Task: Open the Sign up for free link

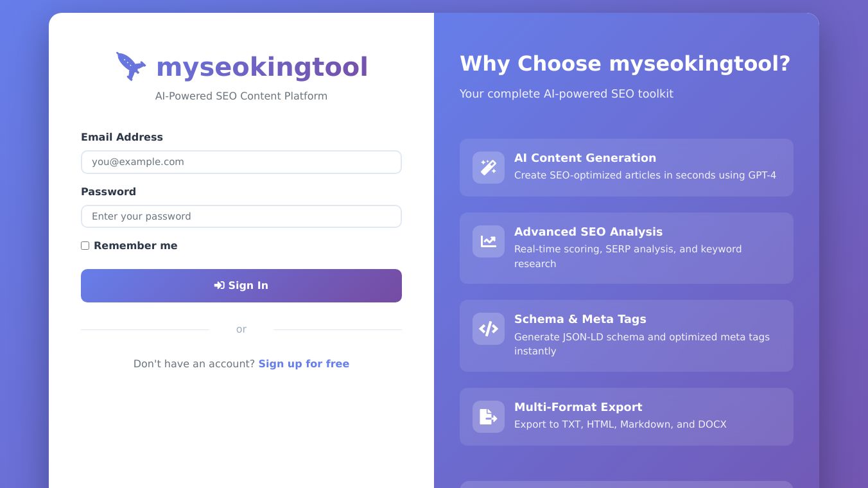Action: 304,364
